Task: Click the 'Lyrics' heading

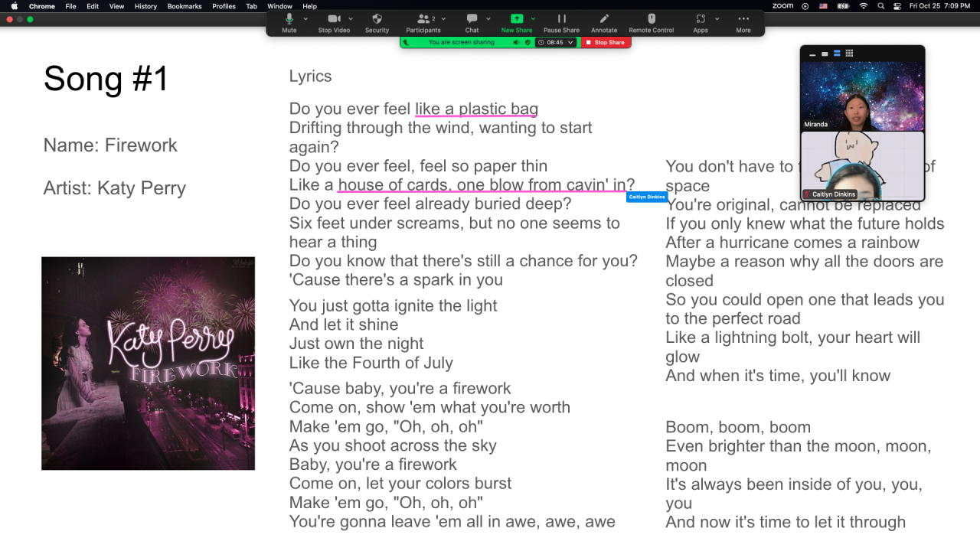Action: [x=310, y=77]
